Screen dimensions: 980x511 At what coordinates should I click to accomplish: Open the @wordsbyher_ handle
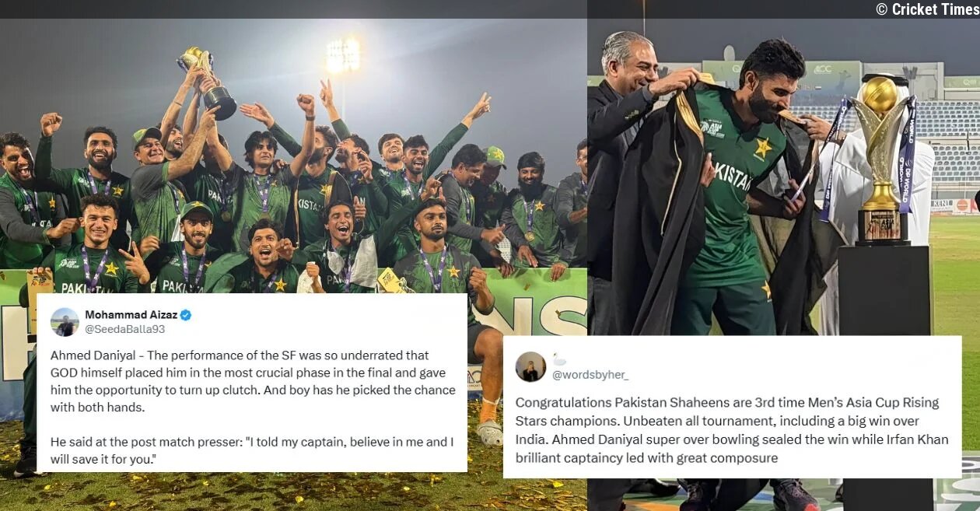[x=590, y=375]
